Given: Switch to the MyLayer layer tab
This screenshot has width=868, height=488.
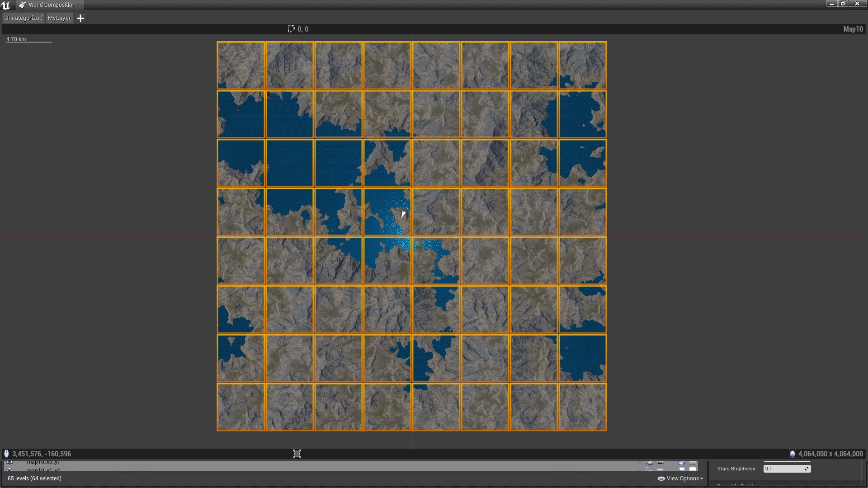Looking at the screenshot, I should coord(59,18).
